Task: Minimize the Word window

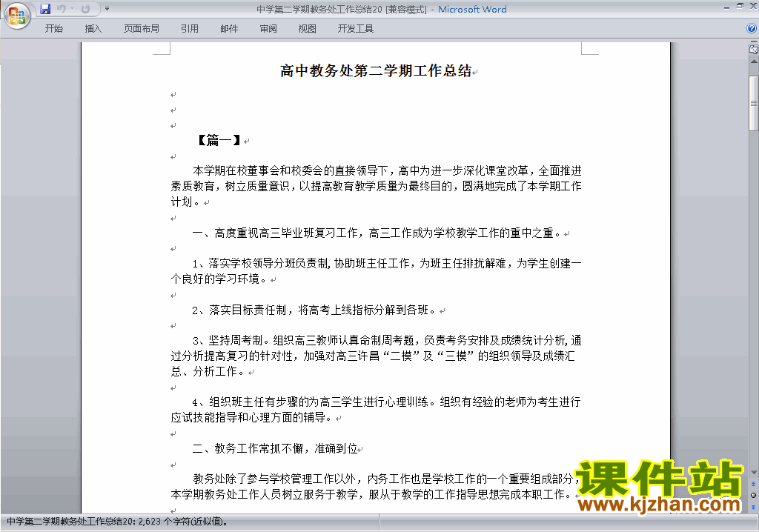Action: tap(726, 7)
